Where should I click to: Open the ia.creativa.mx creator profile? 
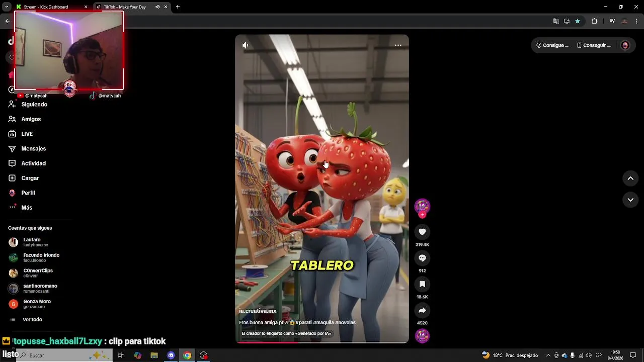[258, 311]
